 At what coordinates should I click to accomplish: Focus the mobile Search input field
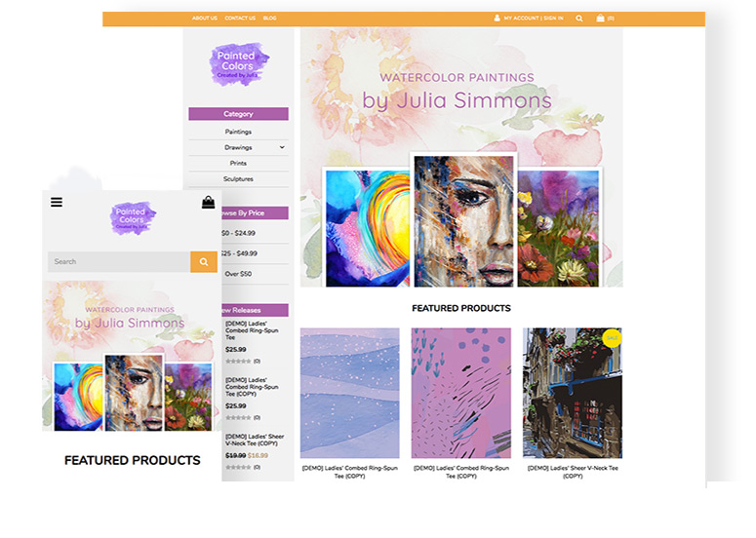tap(119, 261)
